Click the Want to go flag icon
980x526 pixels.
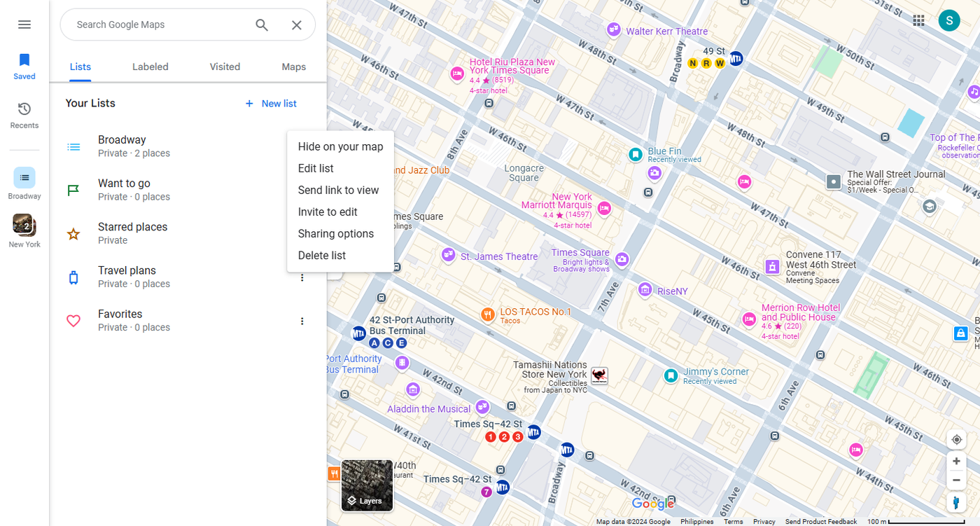point(73,191)
